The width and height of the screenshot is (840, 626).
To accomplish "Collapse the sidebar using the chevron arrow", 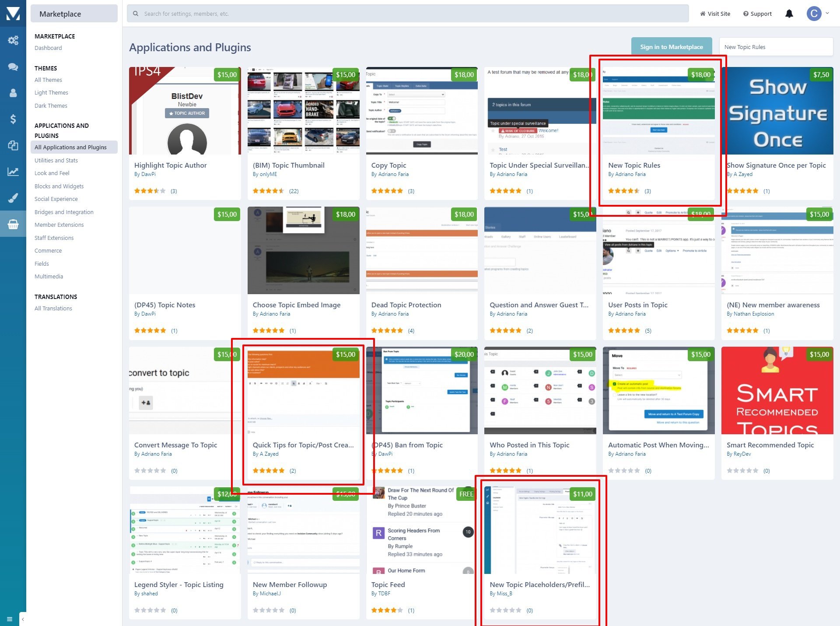I will (x=23, y=619).
